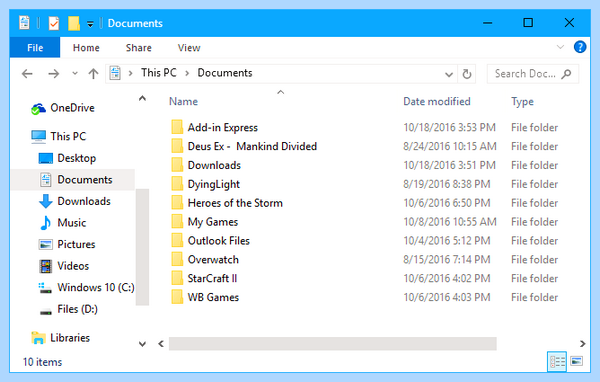
Task: Switch to Details view icon
Action: click(x=557, y=361)
